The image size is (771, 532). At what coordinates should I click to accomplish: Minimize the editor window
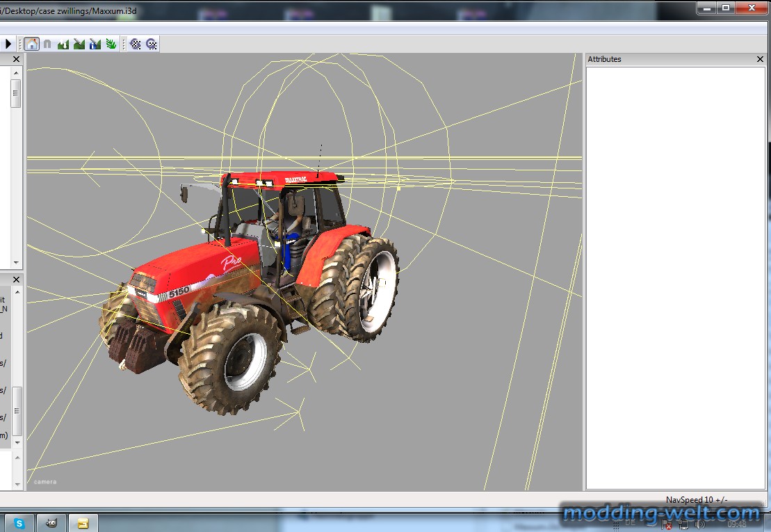click(707, 8)
